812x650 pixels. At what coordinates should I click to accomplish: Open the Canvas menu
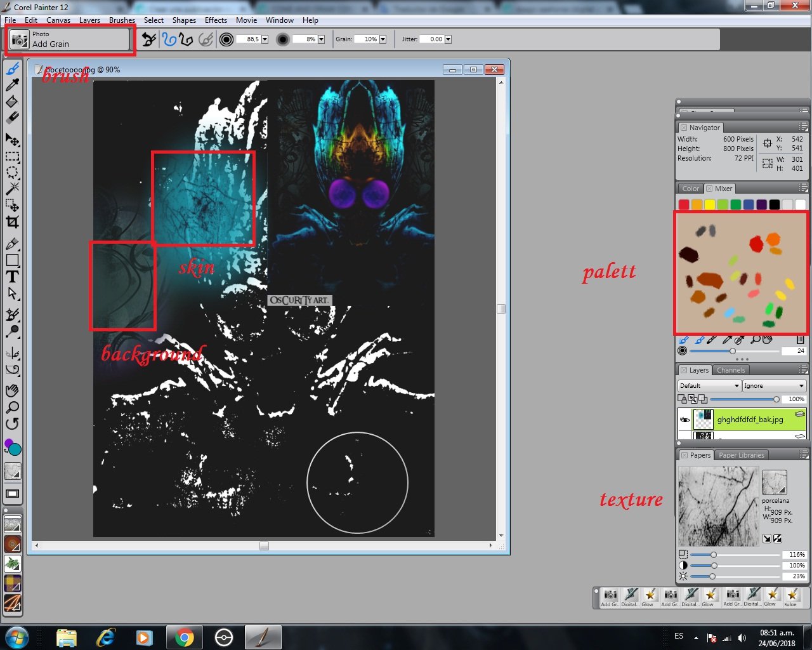pos(58,20)
